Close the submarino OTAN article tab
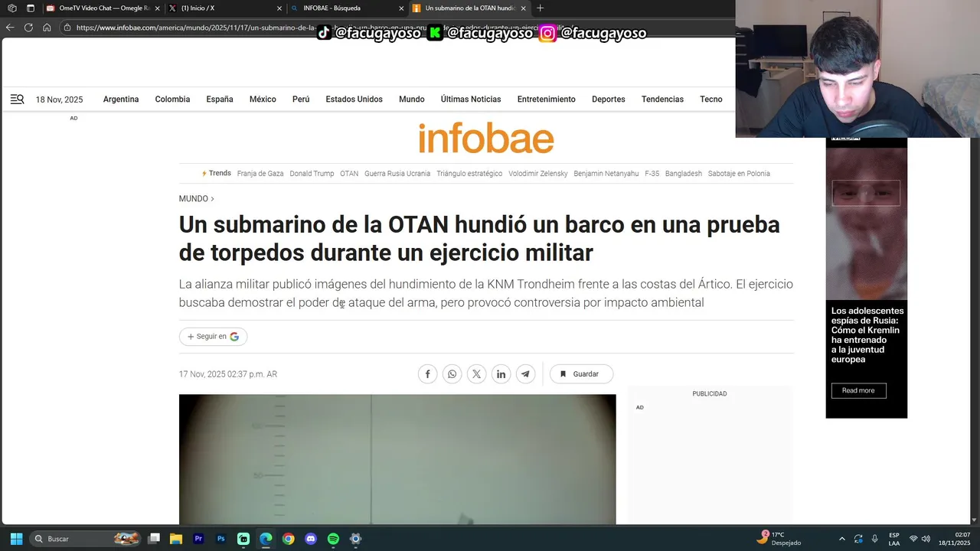This screenshot has width=980, height=551. pos(524,8)
